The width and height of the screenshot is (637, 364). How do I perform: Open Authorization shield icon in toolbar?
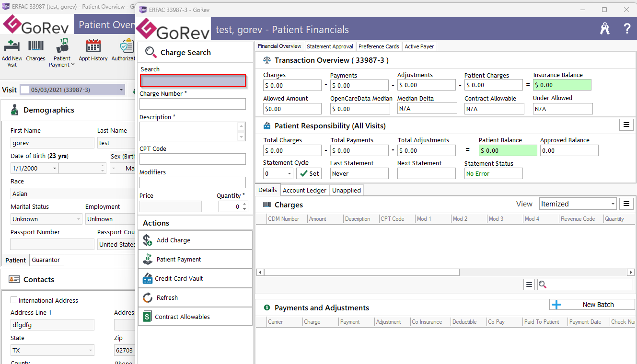(127, 46)
